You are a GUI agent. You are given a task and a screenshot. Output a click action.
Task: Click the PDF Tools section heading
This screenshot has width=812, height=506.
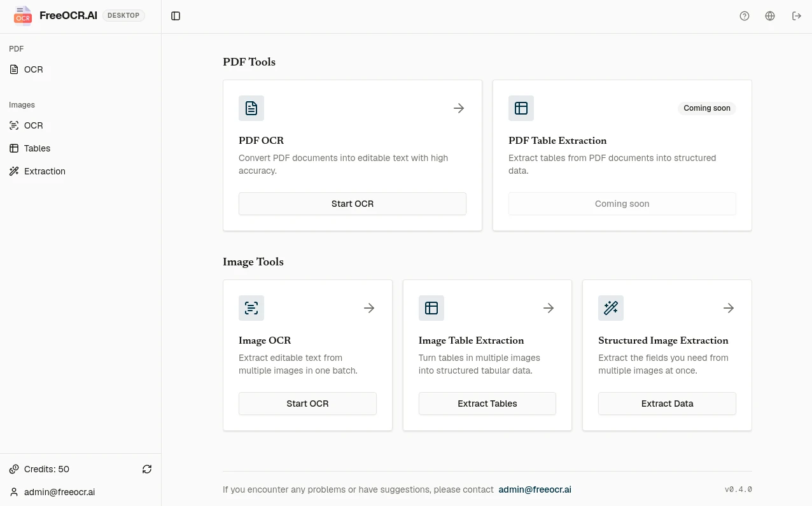click(249, 62)
